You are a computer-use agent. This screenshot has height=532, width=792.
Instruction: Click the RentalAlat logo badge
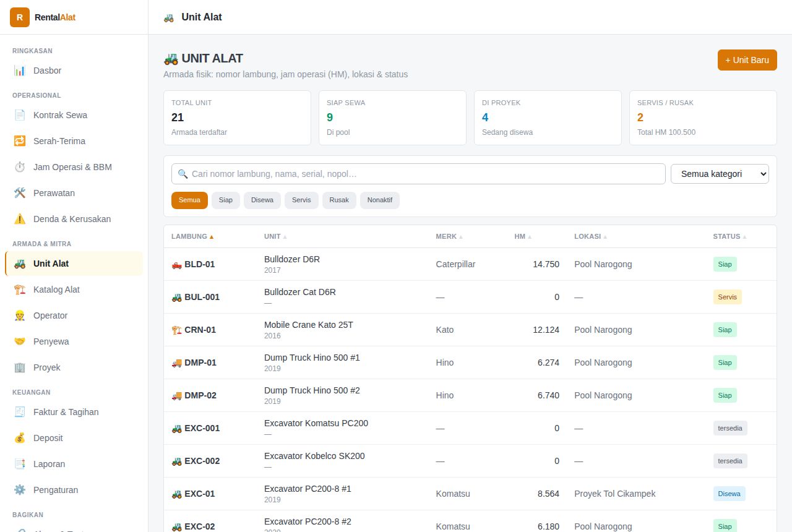[20, 17]
